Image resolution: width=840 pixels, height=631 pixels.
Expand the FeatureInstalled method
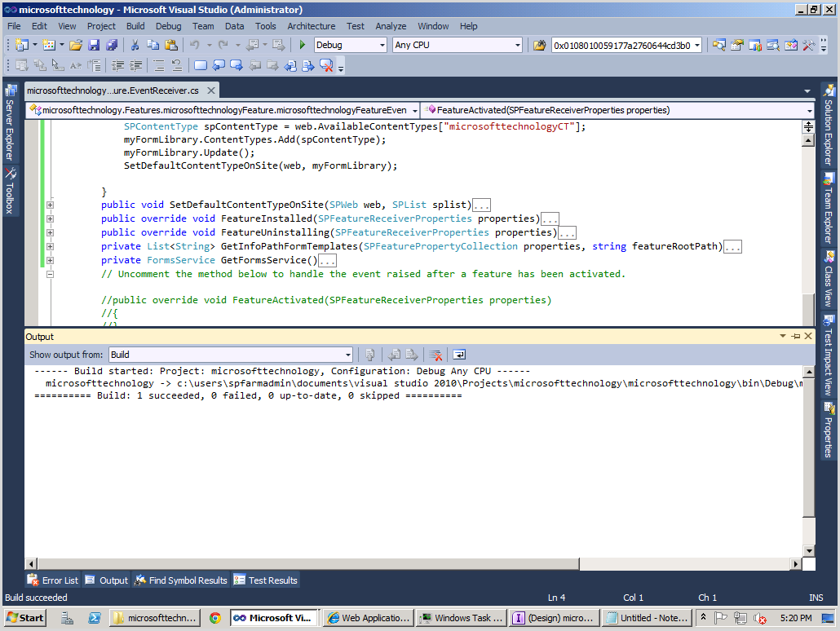[x=50, y=218]
